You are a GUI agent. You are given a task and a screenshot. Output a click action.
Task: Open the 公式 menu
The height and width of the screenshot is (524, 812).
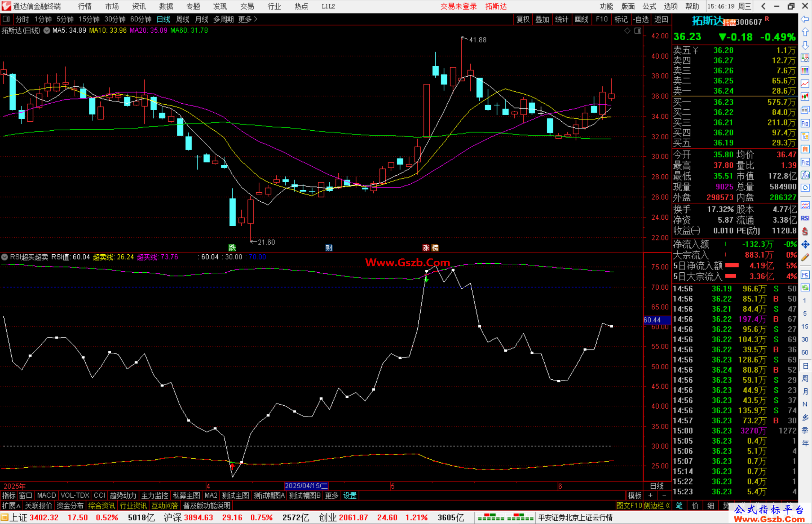(649, 6)
